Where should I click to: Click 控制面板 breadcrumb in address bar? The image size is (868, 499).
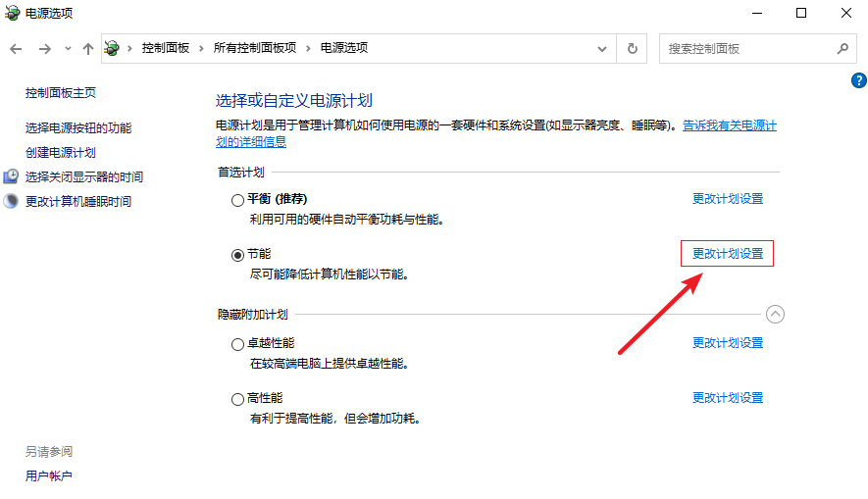tap(165, 48)
